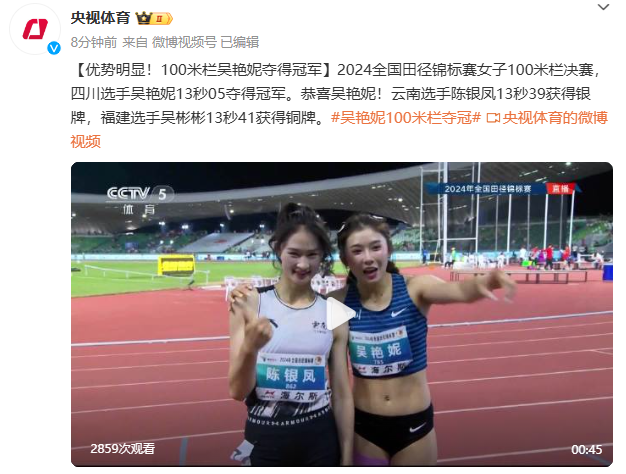This screenshot has width=626, height=474.
Task: Click the crown membership badge icon
Action: pyautogui.click(x=144, y=18)
